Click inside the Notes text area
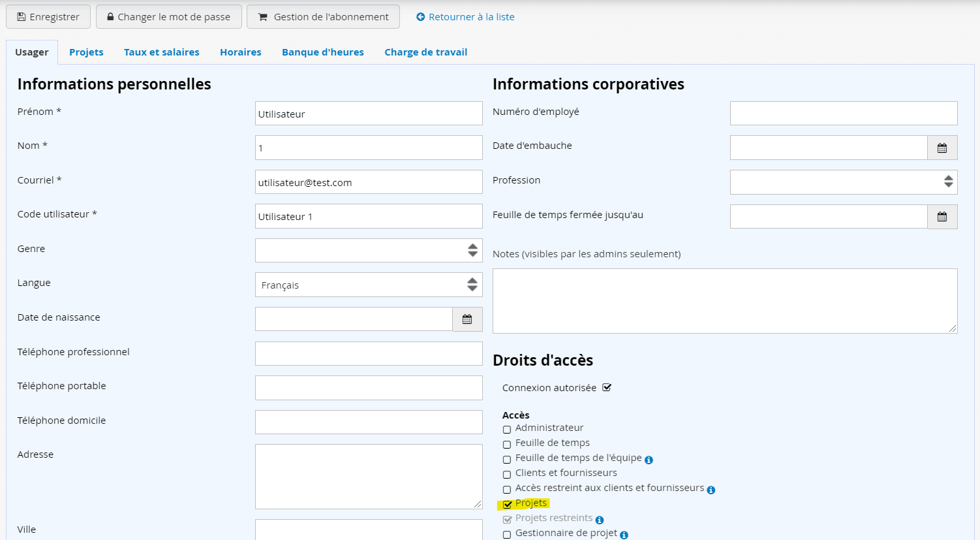980x540 pixels. pos(725,301)
